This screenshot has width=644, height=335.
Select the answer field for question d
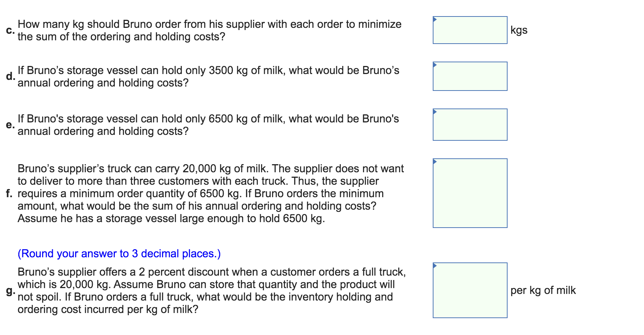(x=470, y=76)
